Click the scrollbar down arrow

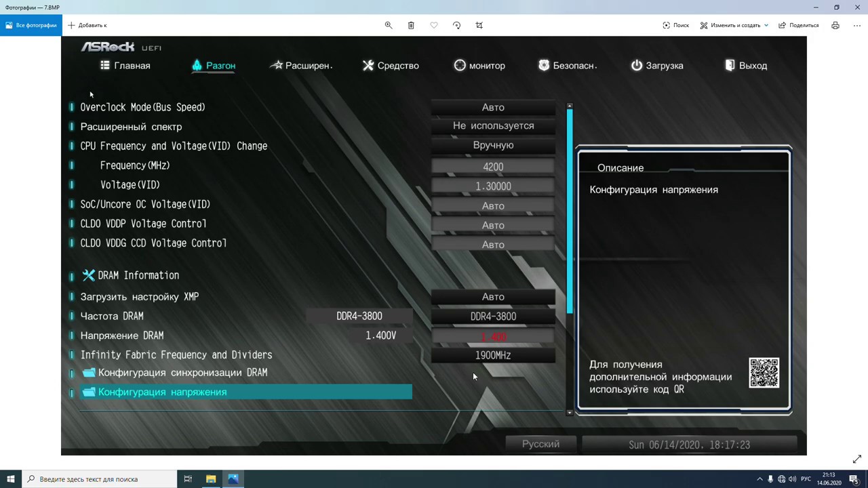pyautogui.click(x=570, y=411)
